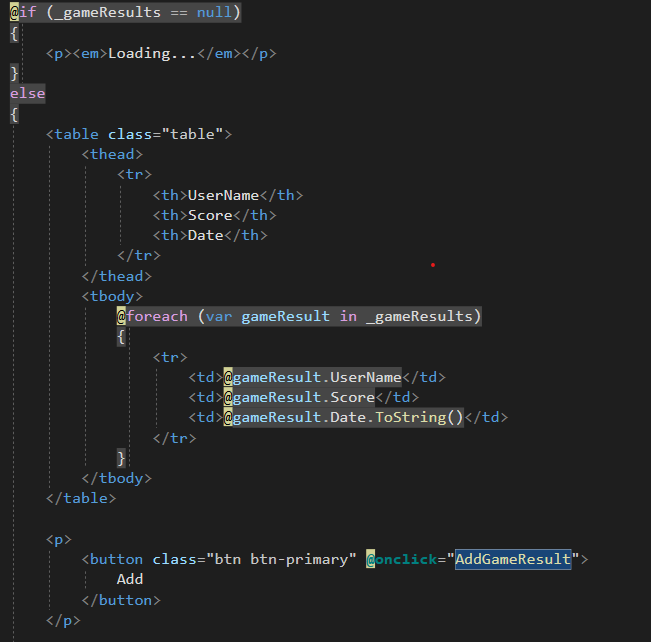Click the var keyword in foreach
The height and width of the screenshot is (642, 651).
click(x=219, y=316)
